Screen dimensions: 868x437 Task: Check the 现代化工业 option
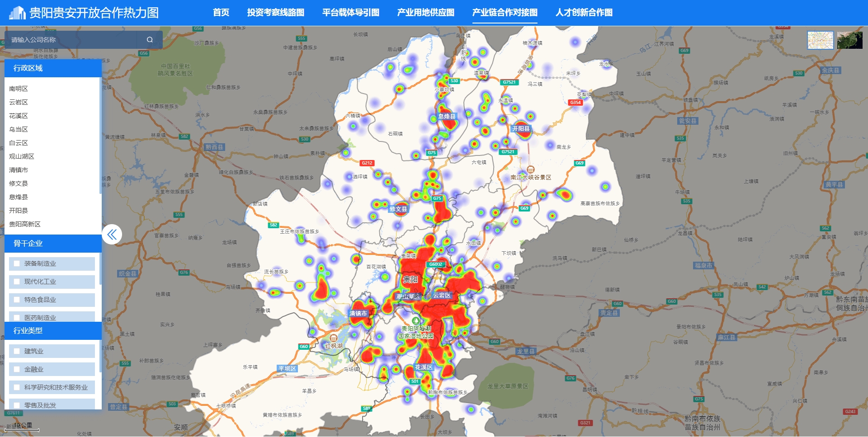tap(17, 282)
